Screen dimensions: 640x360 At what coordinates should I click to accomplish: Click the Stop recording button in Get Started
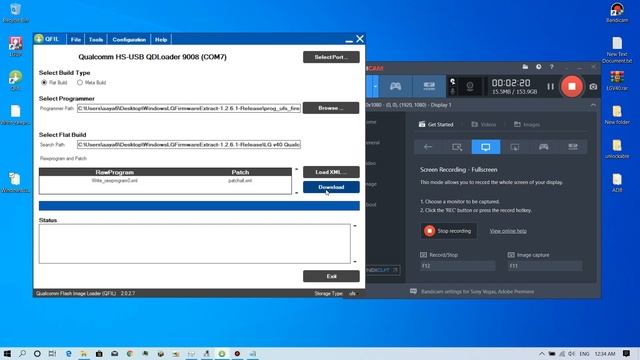pyautogui.click(x=448, y=231)
